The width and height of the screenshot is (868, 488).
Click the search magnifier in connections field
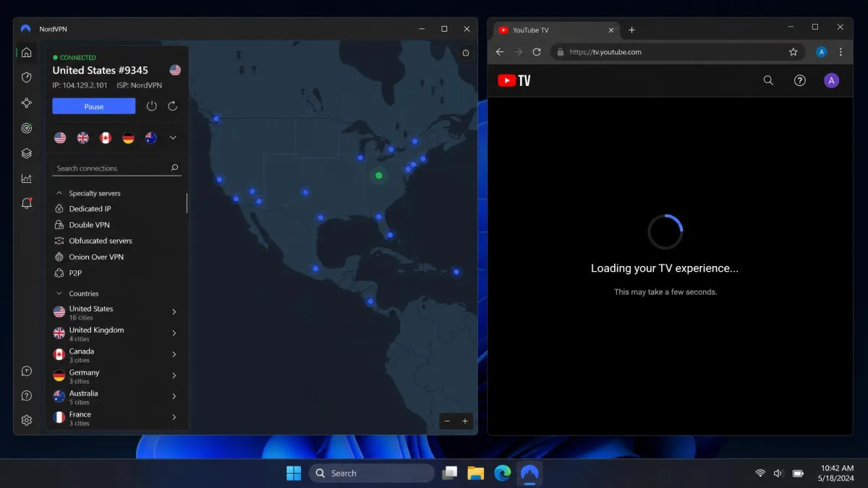pos(174,168)
